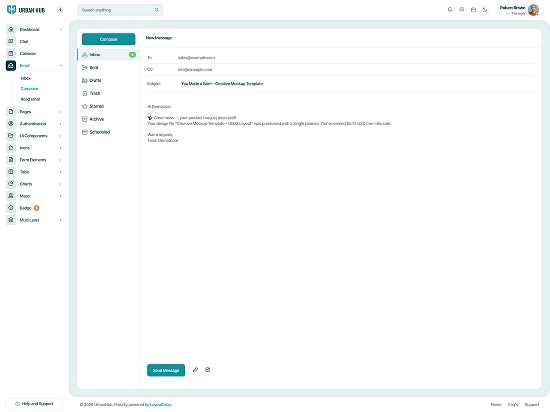The image size is (550, 412).
Task: Expand the Authentication menu
Action: click(x=34, y=124)
